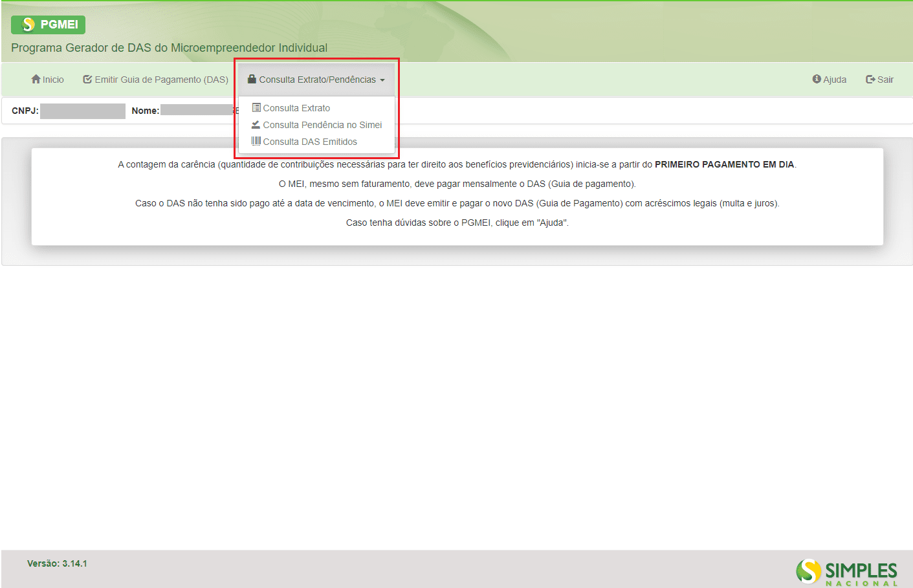Collapse the menu using the caret arrow
This screenshot has width=913, height=588.
(x=382, y=80)
